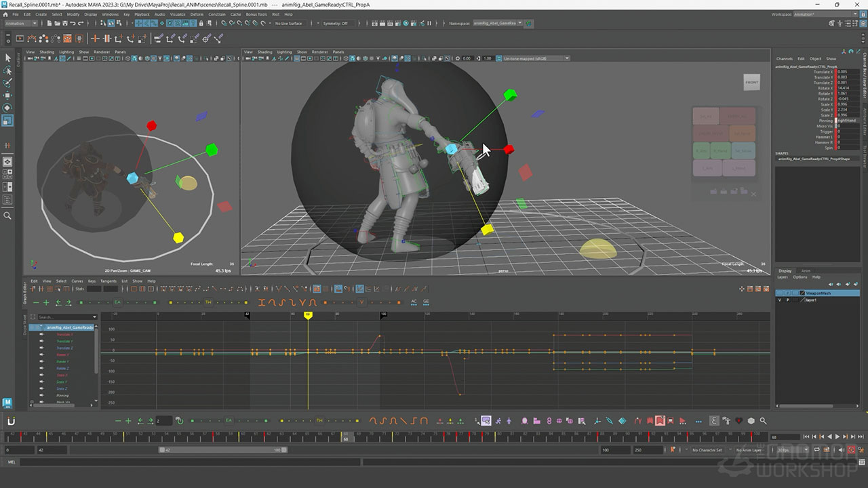Click the FRONT face of view cube
Screen dimensions: 868x488
[x=752, y=82]
